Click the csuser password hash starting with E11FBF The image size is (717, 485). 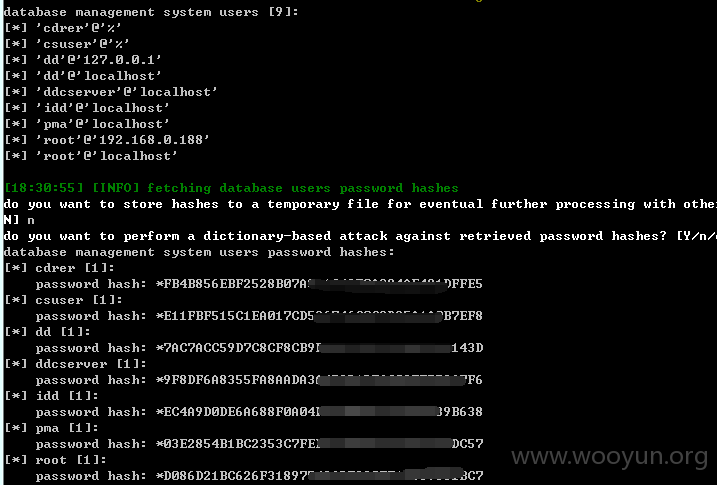pos(319,316)
